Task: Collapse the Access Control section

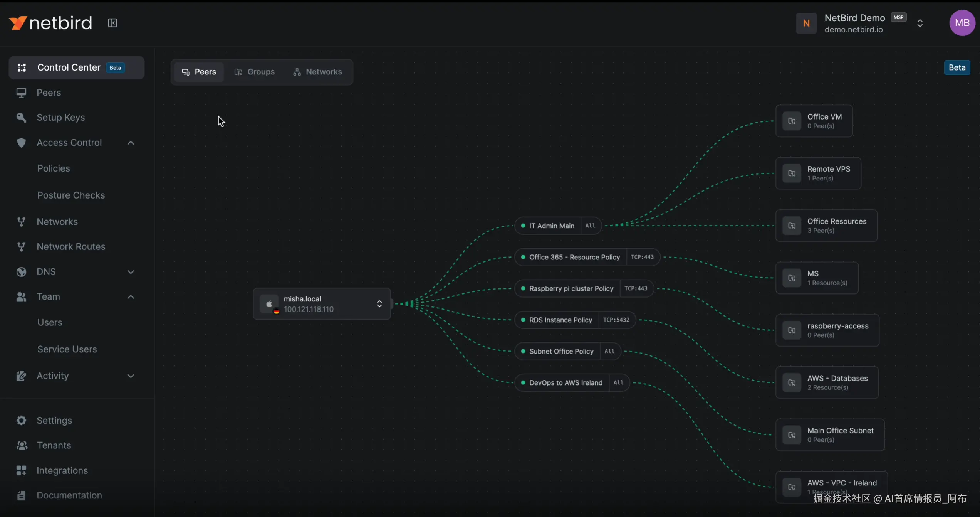Action: (131, 143)
